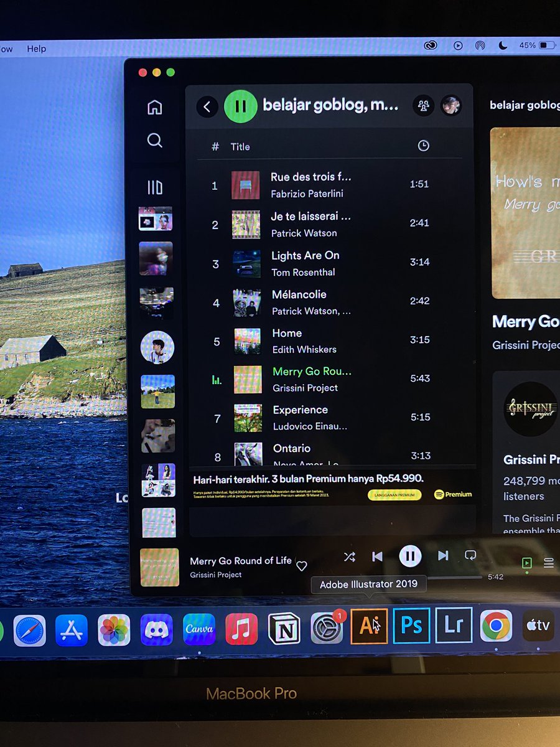Viewport: 560px width, 747px height.
Task: Launch Photoshop from the Dock
Action: tap(411, 625)
